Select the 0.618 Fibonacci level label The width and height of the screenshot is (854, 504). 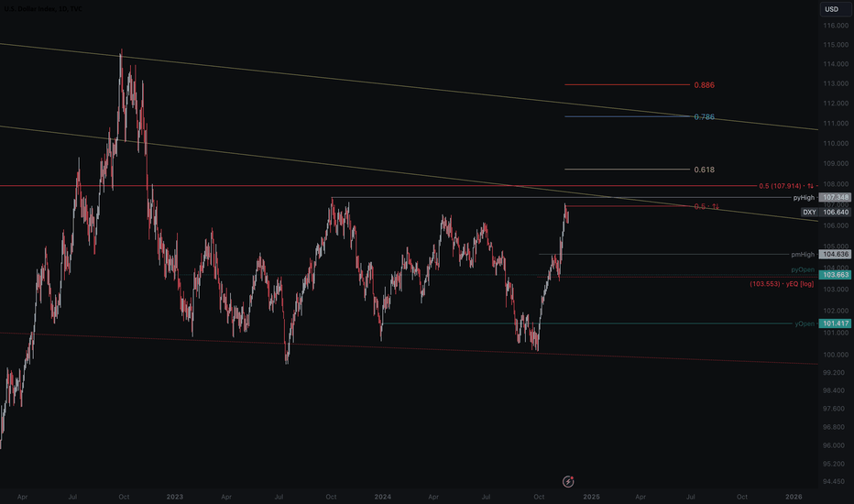(x=704, y=170)
